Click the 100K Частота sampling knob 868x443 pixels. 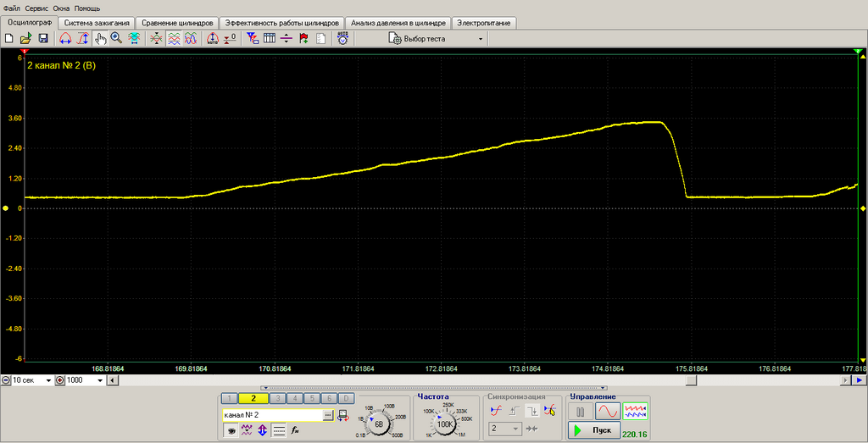pyautogui.click(x=446, y=424)
